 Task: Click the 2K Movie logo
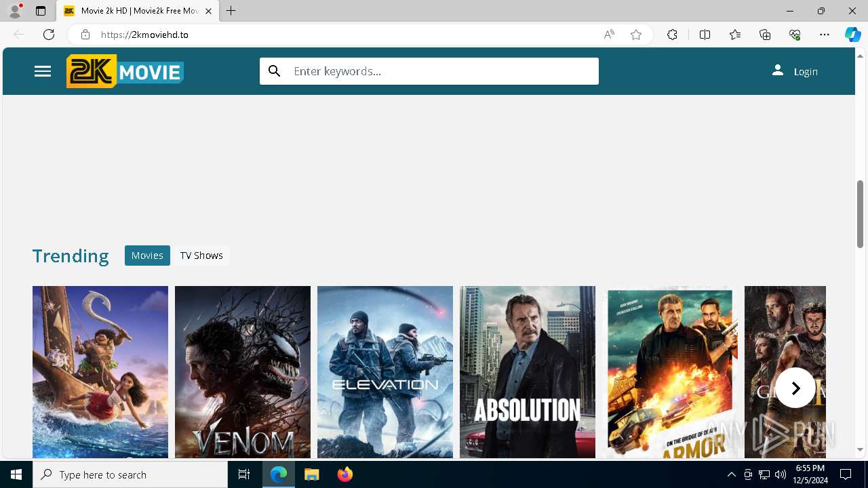tap(125, 71)
